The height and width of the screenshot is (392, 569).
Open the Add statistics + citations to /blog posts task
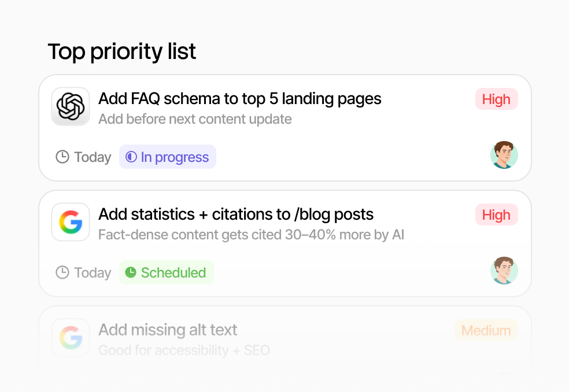[x=236, y=215]
